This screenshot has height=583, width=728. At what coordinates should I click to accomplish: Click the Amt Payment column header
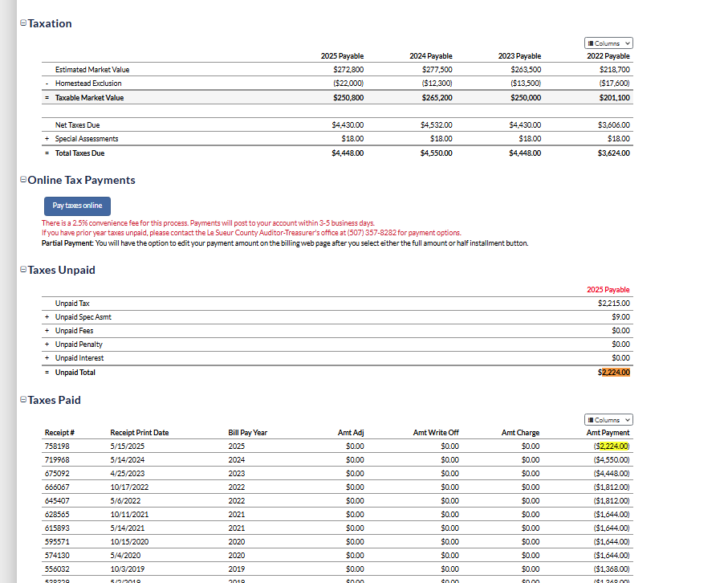tap(608, 433)
